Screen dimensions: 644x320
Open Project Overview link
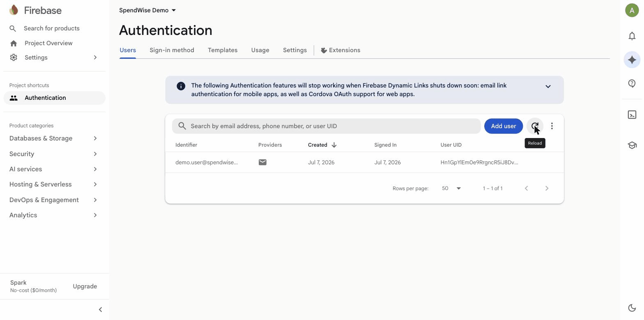[x=48, y=43]
